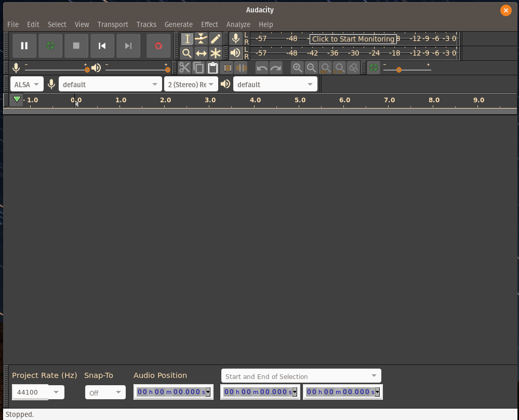This screenshot has height=420, width=519.
Task: Click the Paste clipboard icon
Action: (212, 68)
